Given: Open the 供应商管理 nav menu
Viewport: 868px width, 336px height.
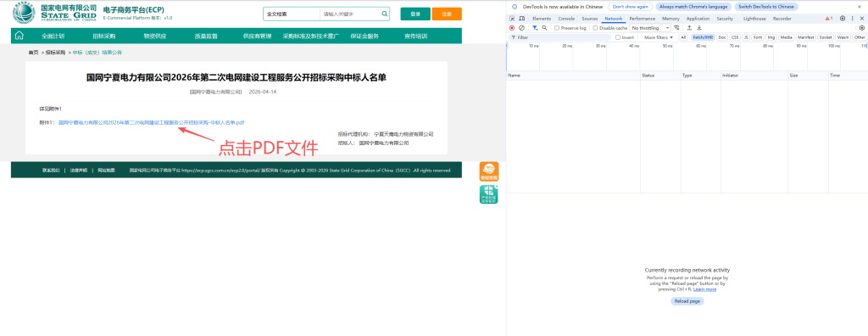Looking at the screenshot, I should point(257,36).
